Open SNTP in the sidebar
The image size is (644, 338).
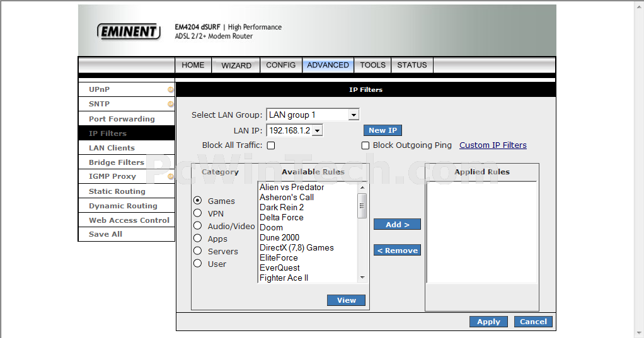pyautogui.click(x=127, y=104)
